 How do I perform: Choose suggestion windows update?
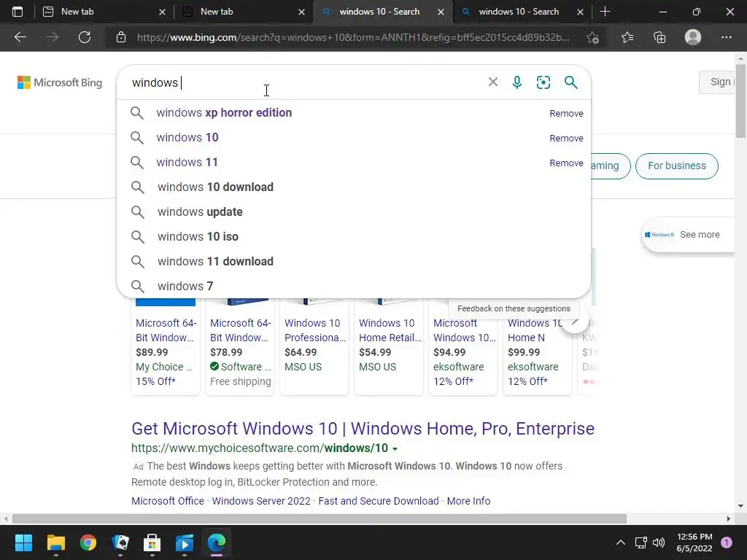[200, 212]
